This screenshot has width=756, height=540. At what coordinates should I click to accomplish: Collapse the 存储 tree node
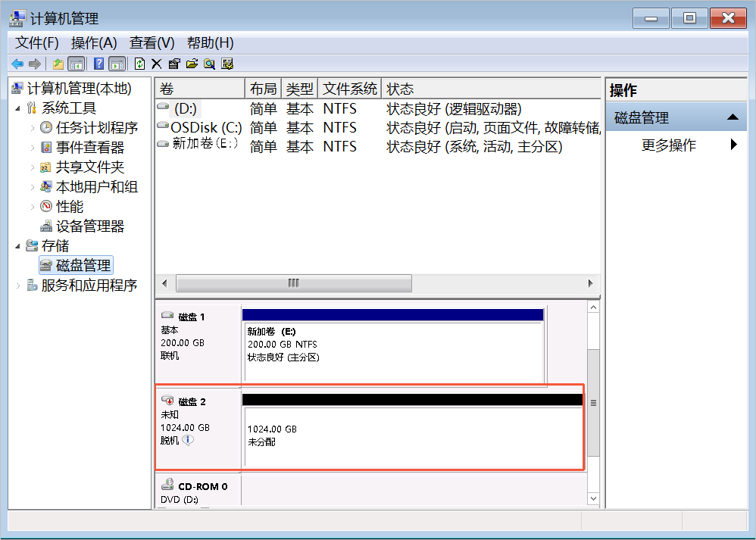coord(18,246)
